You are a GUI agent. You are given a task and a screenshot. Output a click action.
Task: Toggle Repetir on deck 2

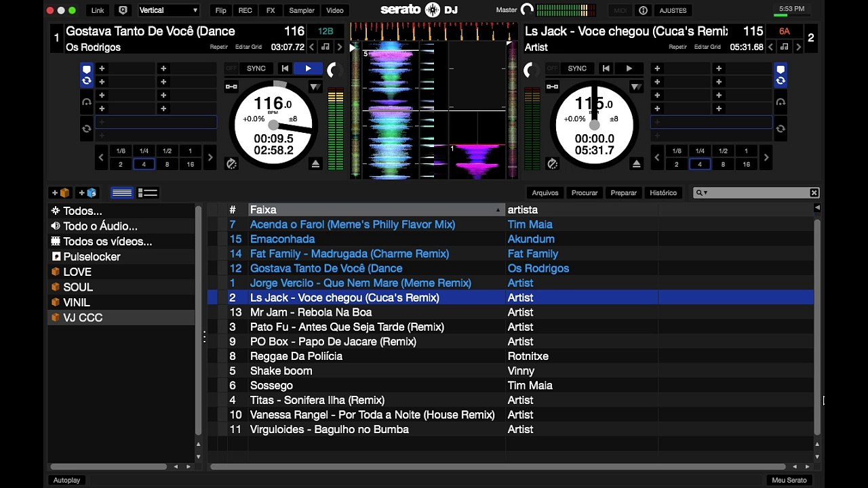pyautogui.click(x=677, y=47)
